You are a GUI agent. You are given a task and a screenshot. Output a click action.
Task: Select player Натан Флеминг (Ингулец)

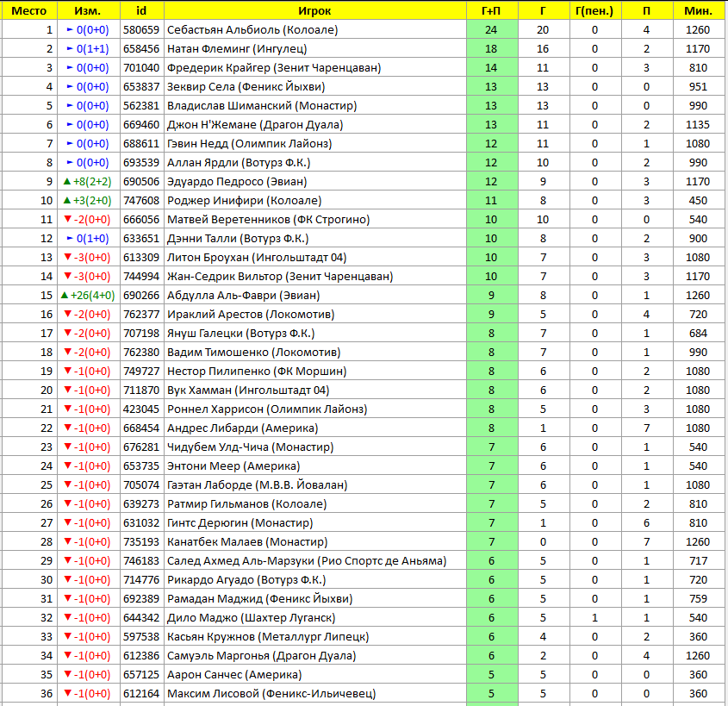point(237,49)
